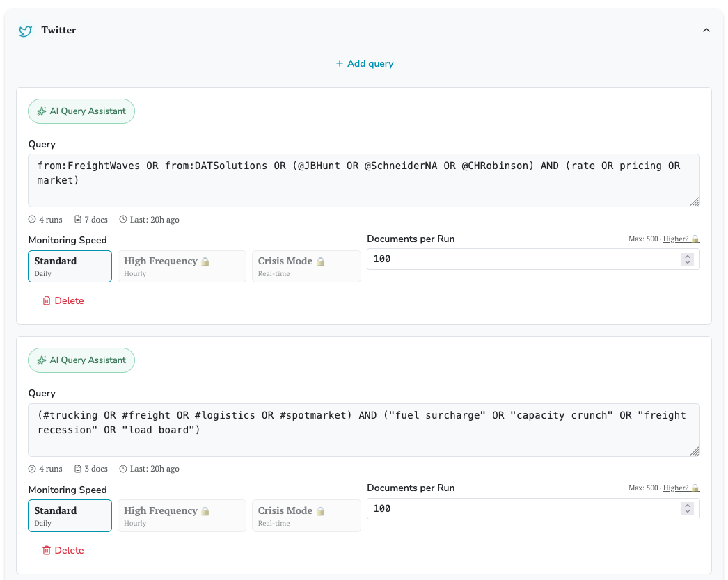This screenshot has width=728, height=580.
Task: Click the Add query link
Action: (x=364, y=63)
